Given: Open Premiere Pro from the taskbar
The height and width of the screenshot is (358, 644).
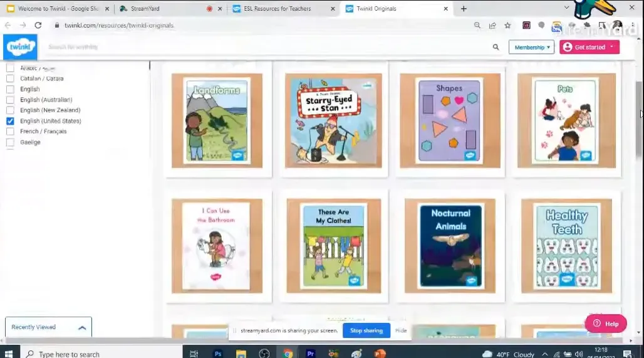Looking at the screenshot, I should [x=310, y=354].
